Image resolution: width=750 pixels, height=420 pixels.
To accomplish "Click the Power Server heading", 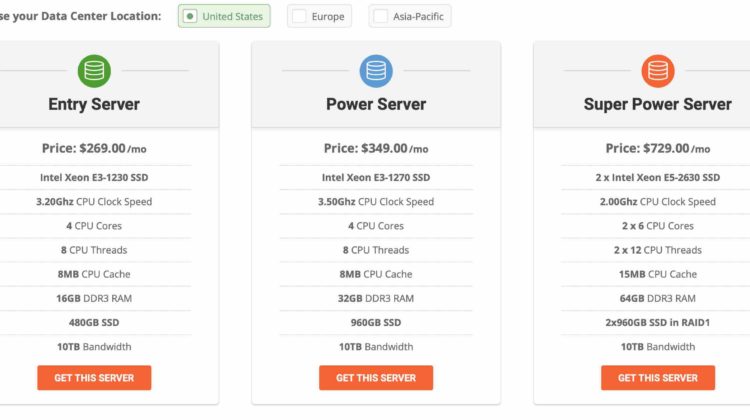I will tap(376, 104).
